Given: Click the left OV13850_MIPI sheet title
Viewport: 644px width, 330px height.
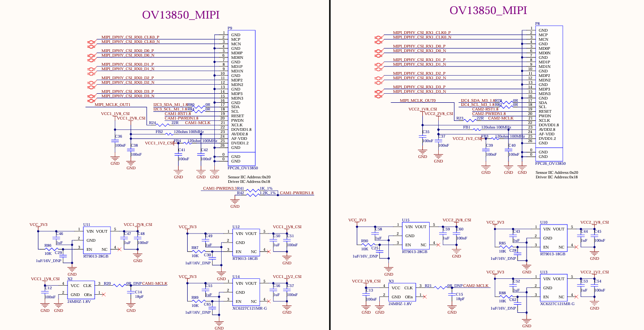Looking at the screenshot, I should coord(181,15).
